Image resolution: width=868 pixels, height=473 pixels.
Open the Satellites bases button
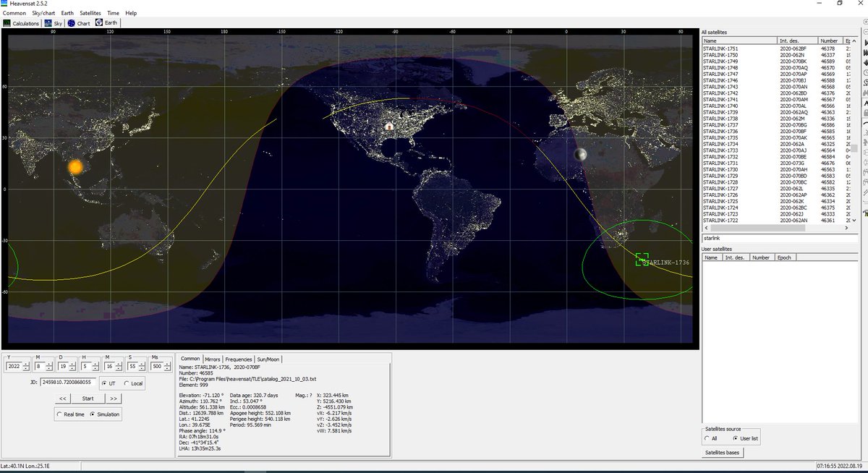pyautogui.click(x=722, y=453)
